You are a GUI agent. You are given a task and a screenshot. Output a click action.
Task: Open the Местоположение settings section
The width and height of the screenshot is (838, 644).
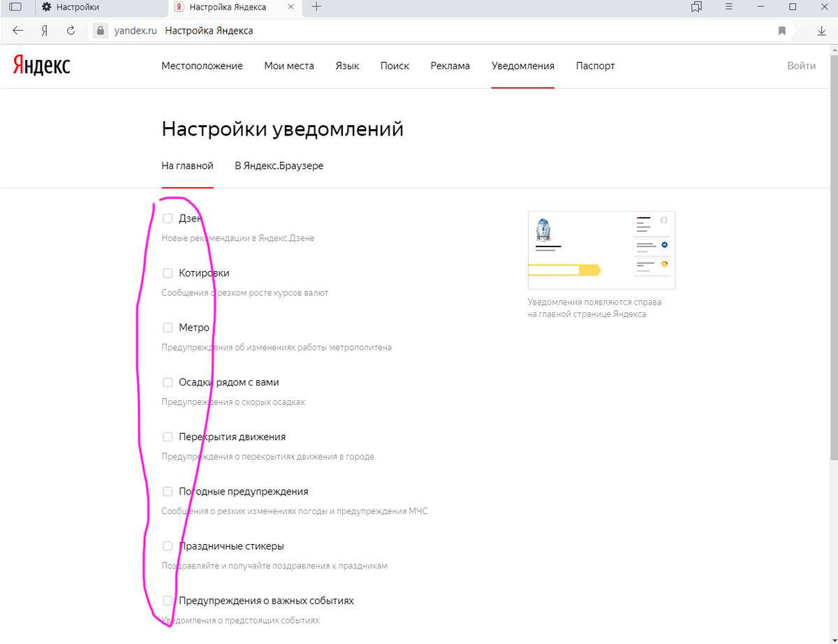202,66
